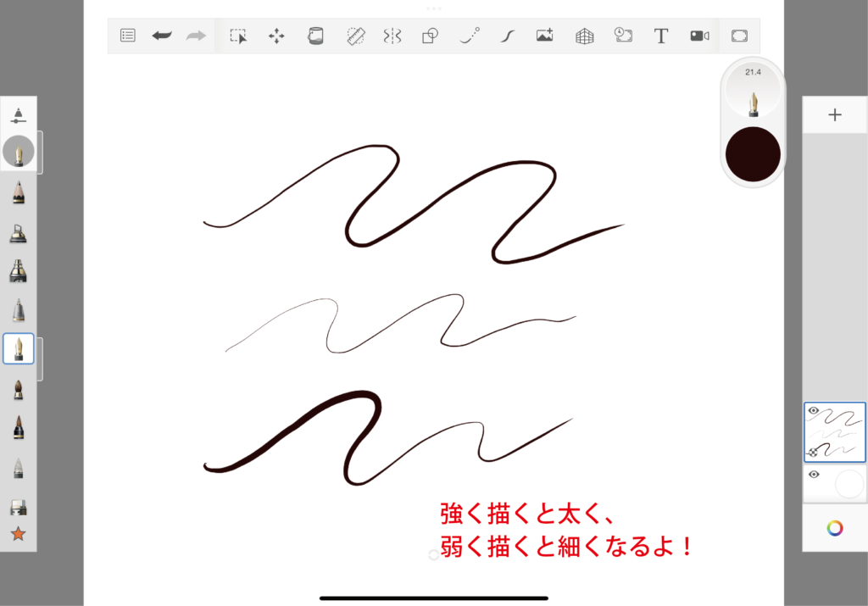The width and height of the screenshot is (868, 606).
Task: Toggle the layer transparency lock icon
Action: (x=813, y=452)
